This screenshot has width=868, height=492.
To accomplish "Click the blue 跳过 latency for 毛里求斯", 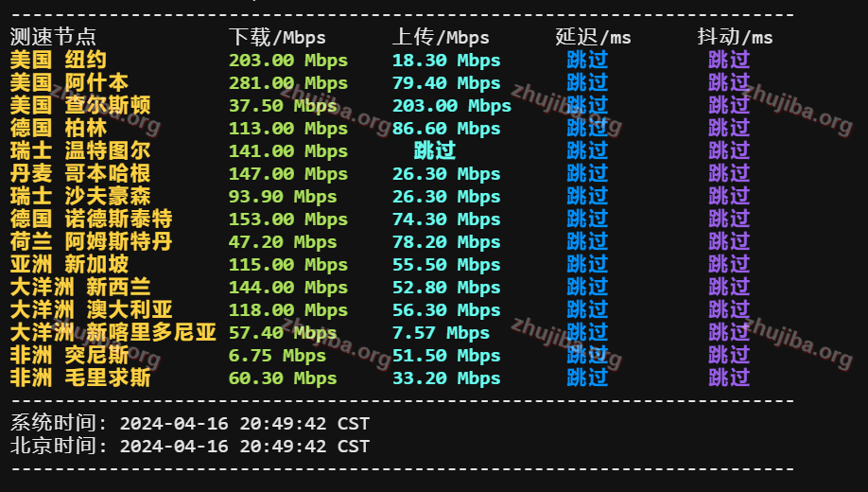I will 587,378.
